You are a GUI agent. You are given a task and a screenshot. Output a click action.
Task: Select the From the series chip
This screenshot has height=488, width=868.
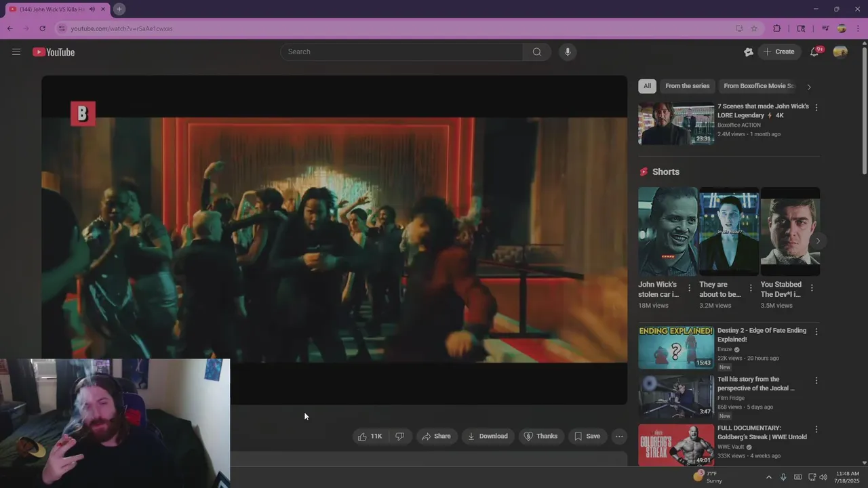click(687, 86)
